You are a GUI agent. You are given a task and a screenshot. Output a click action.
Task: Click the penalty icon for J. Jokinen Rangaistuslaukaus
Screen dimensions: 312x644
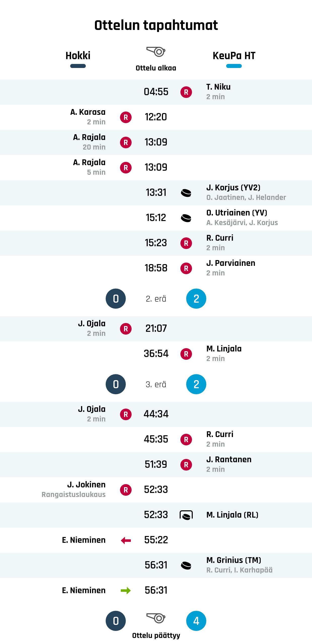point(126,490)
